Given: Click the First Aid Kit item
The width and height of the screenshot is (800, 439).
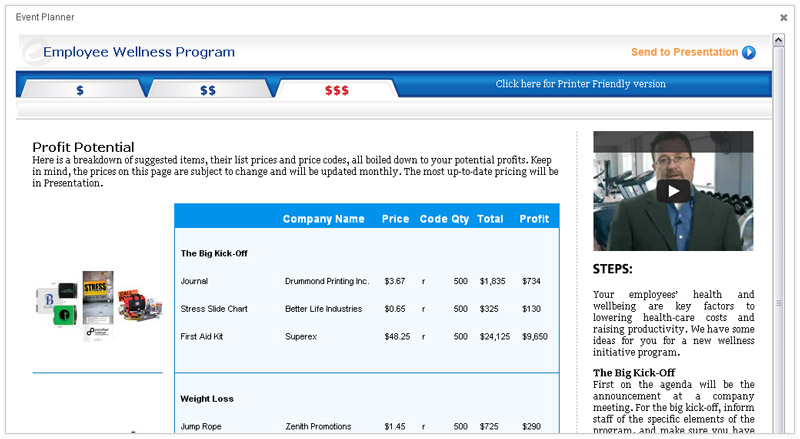Looking at the screenshot, I should tap(202, 336).
